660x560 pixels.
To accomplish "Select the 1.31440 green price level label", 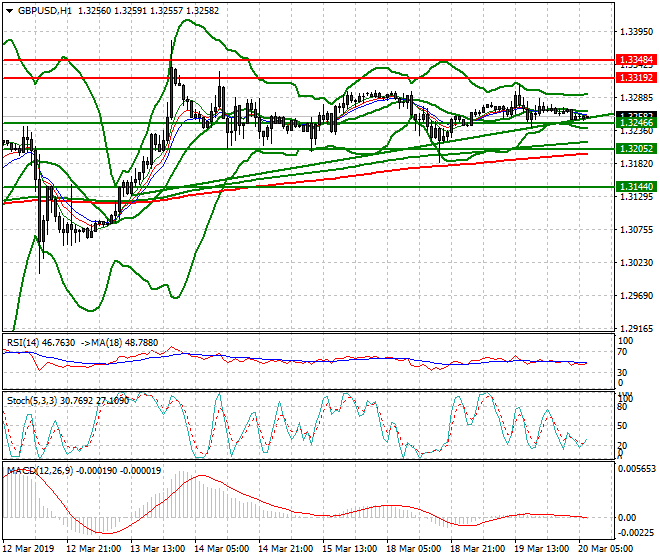I will (x=636, y=186).
